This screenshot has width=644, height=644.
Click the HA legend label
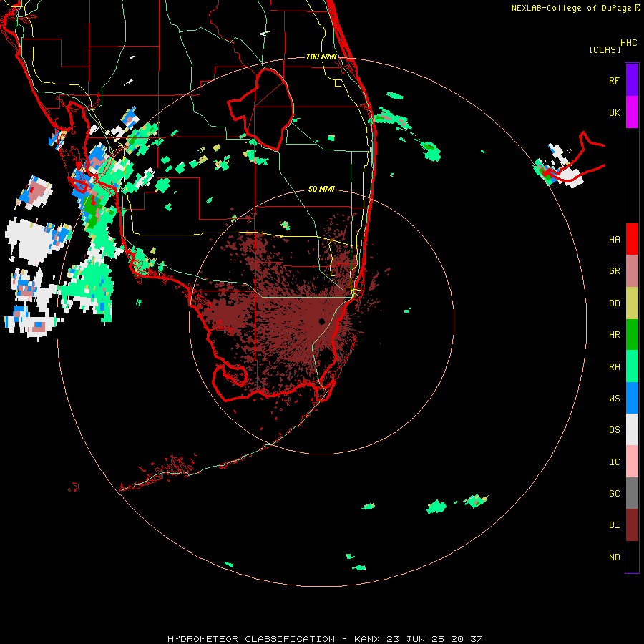pyautogui.click(x=614, y=239)
